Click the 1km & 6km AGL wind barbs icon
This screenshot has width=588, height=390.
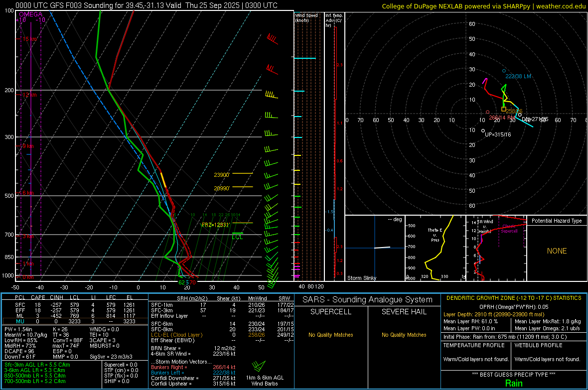(x=259, y=366)
